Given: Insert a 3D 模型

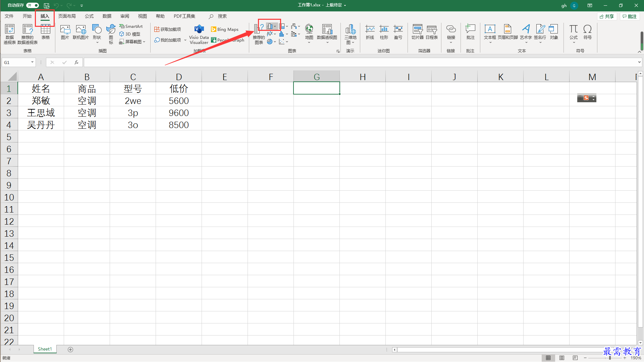Looking at the screenshot, I should (x=130, y=34).
